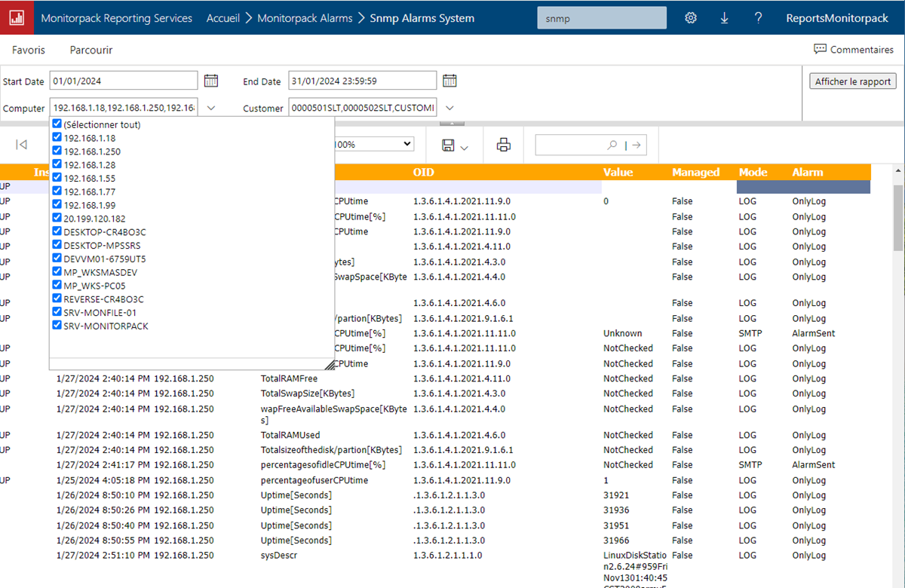Click the download arrow icon

click(x=724, y=18)
